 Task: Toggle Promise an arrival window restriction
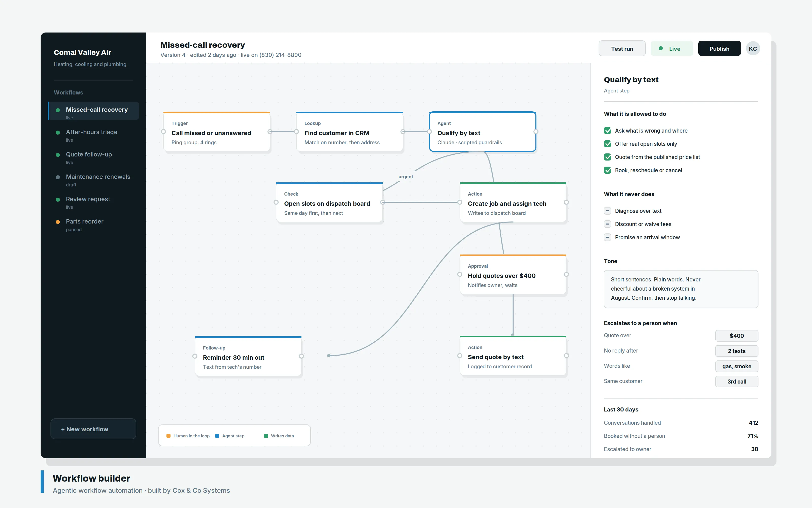pyautogui.click(x=607, y=237)
